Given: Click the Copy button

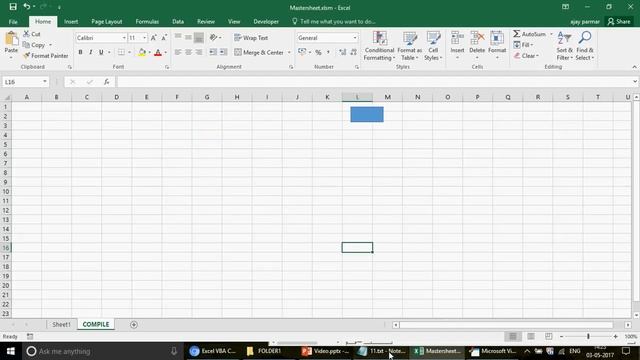Looking at the screenshot, I should [34, 45].
